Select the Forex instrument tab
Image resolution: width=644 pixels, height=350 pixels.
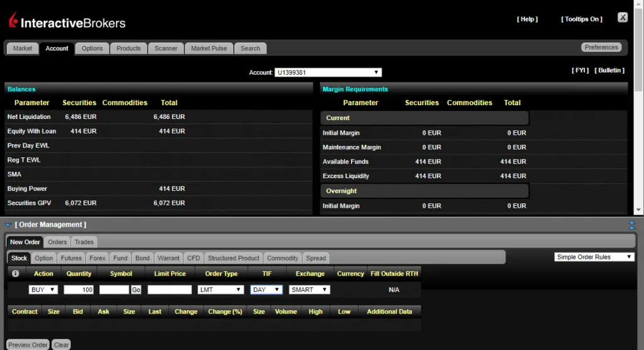click(97, 258)
